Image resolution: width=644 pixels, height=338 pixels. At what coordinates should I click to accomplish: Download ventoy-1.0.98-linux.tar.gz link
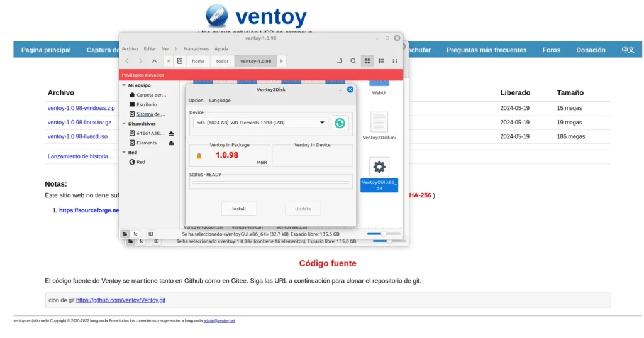coord(79,123)
